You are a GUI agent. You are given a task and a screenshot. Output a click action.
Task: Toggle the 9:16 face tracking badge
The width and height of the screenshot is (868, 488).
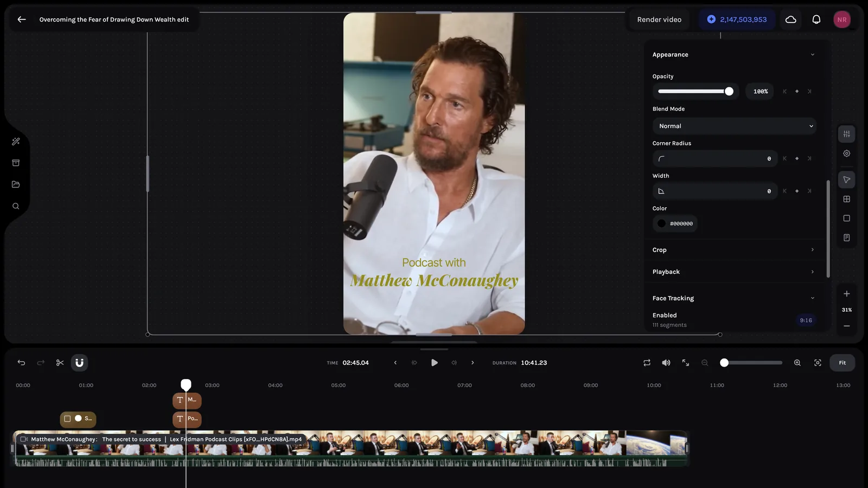click(806, 320)
